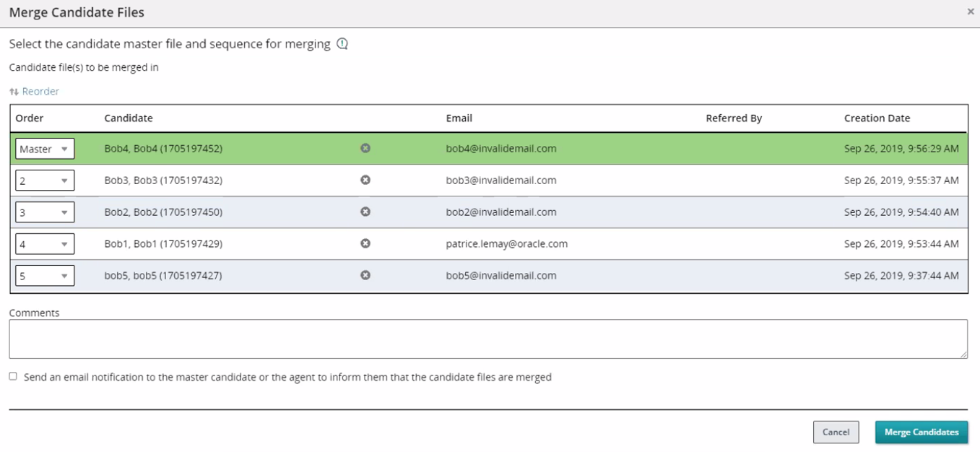Open order dropdown for Bob2 row
This screenshot has height=452, width=980.
(x=45, y=212)
